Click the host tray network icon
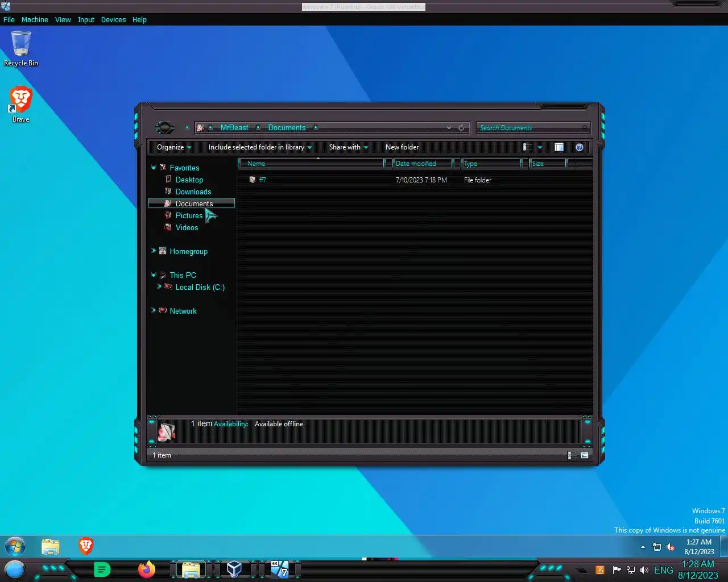 [631, 570]
